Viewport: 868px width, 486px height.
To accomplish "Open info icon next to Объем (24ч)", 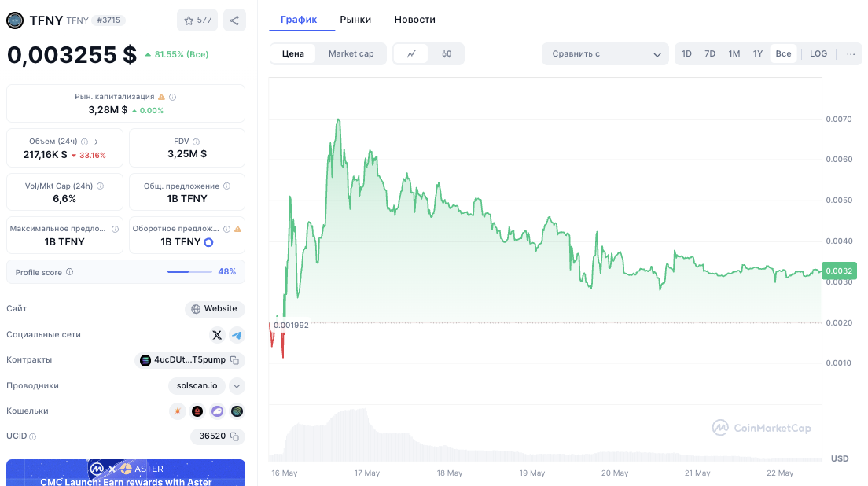I will click(85, 142).
